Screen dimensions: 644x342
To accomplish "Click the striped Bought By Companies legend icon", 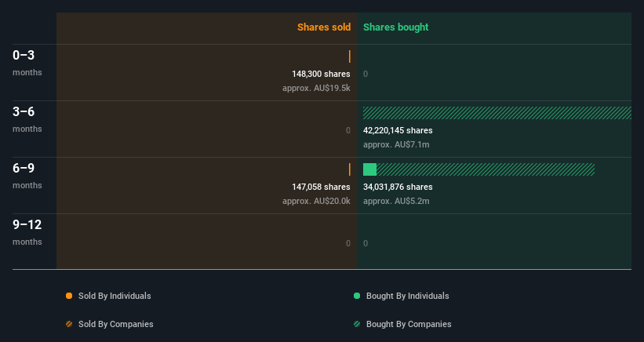I will [x=357, y=324].
